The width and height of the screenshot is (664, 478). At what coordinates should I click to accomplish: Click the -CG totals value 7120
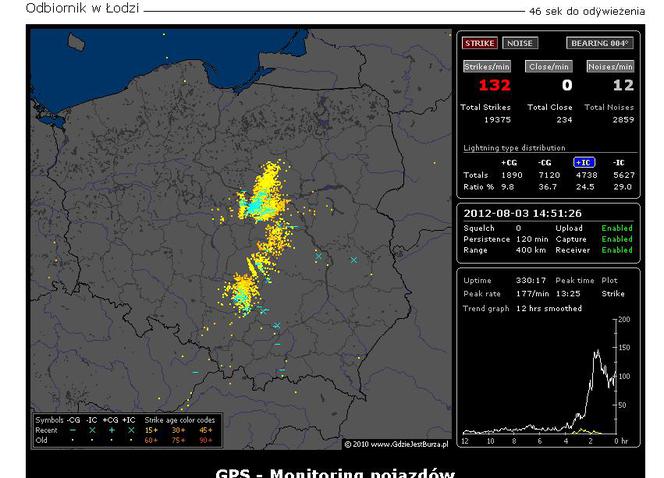[x=549, y=175]
